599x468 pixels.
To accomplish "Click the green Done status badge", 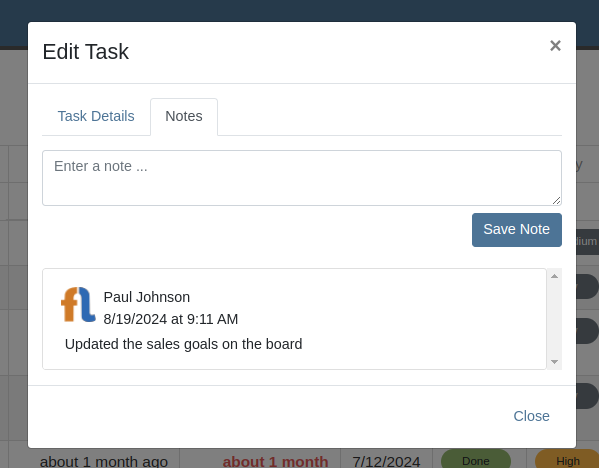I will [x=476, y=460].
